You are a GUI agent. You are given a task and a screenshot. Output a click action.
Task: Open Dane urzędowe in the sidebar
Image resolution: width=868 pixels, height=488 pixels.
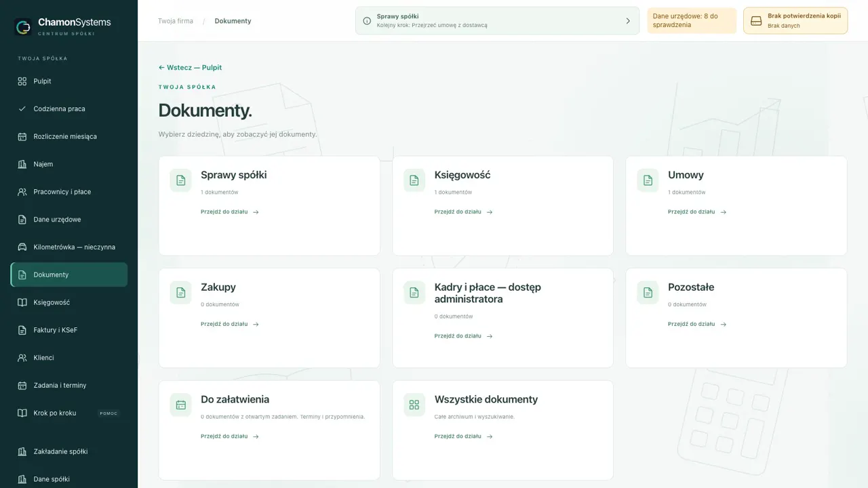[x=69, y=220]
